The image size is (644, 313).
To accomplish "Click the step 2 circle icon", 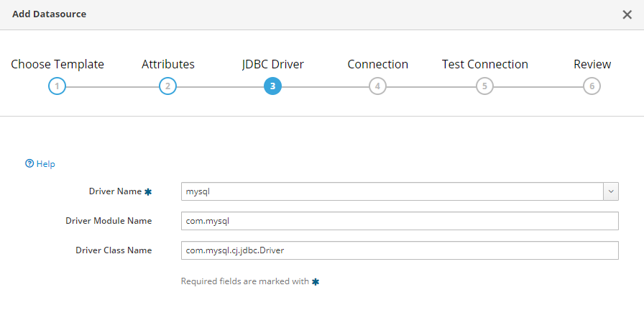I will 167,86.
